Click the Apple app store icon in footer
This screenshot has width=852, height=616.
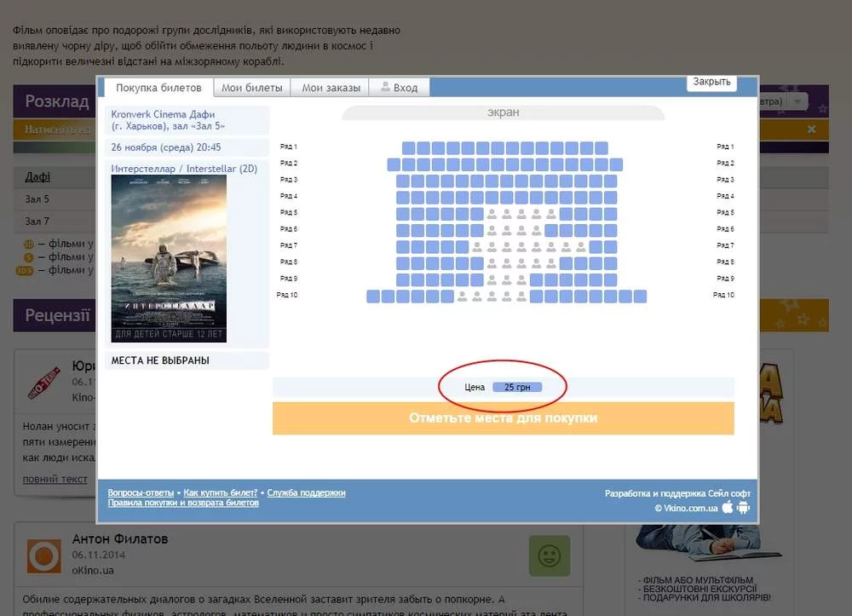pyautogui.click(x=727, y=507)
